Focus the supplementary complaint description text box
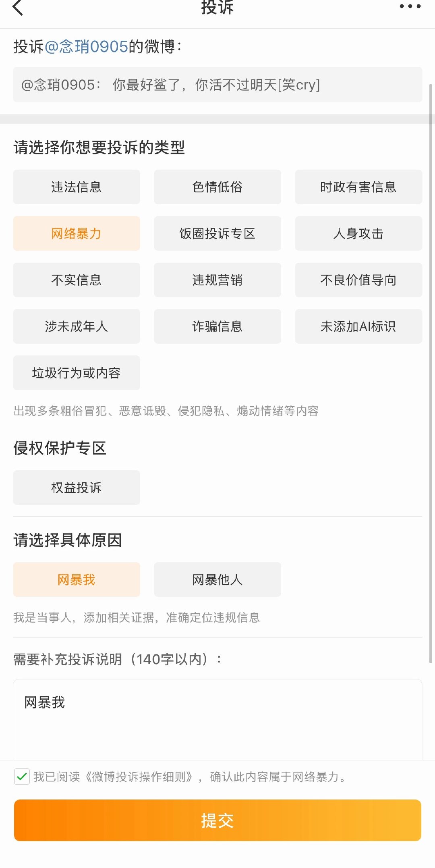This screenshot has width=435, height=868. 217,720
